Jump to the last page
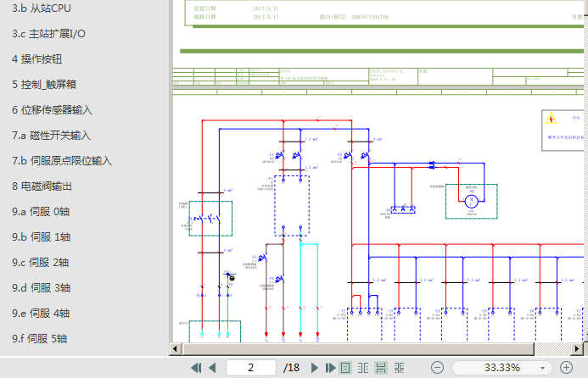 click(x=330, y=368)
